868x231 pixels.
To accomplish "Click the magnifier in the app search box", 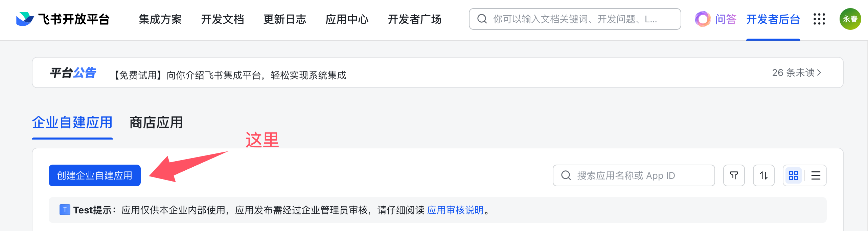I will coord(566,175).
